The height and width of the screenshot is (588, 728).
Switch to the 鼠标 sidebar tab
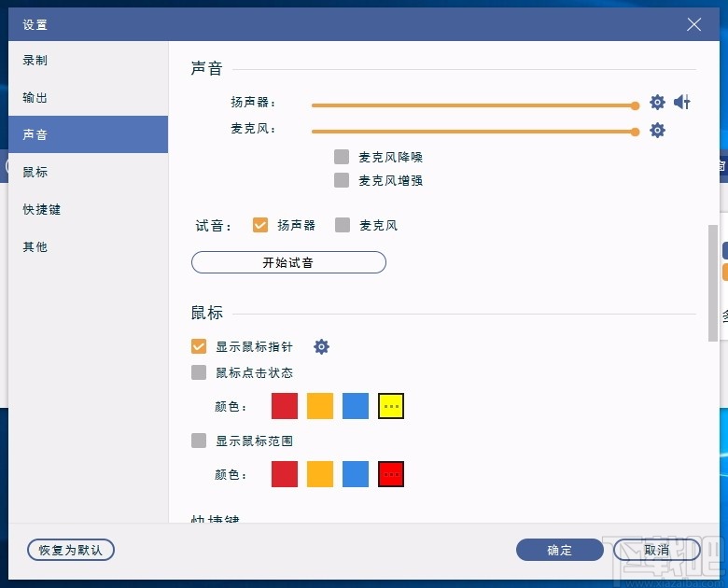pyautogui.click(x=89, y=172)
